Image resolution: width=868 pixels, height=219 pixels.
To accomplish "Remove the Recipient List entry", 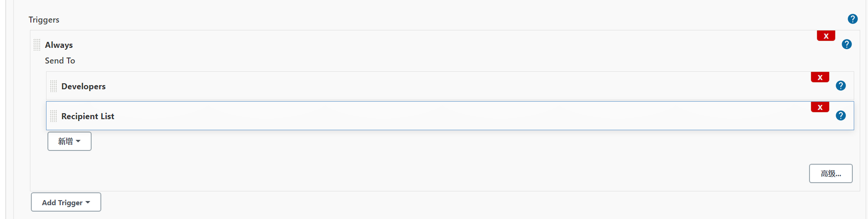I will point(820,107).
